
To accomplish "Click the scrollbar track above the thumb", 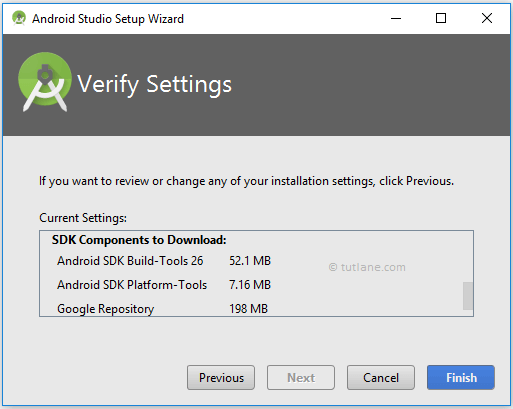I will point(468,257).
